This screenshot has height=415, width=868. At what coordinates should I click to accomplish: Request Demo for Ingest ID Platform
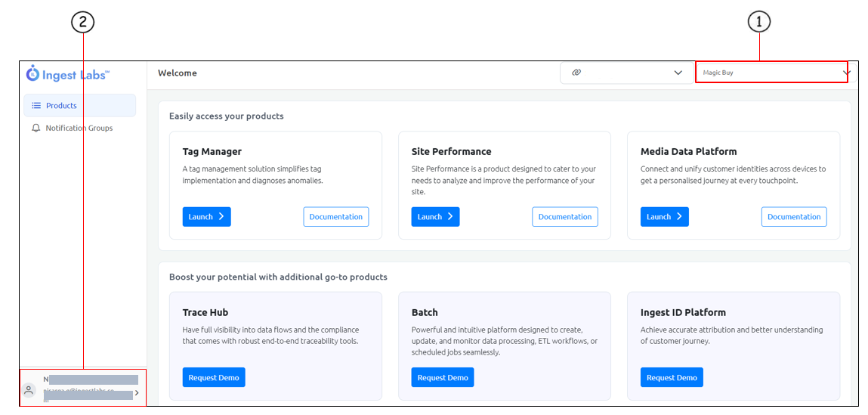(x=672, y=377)
